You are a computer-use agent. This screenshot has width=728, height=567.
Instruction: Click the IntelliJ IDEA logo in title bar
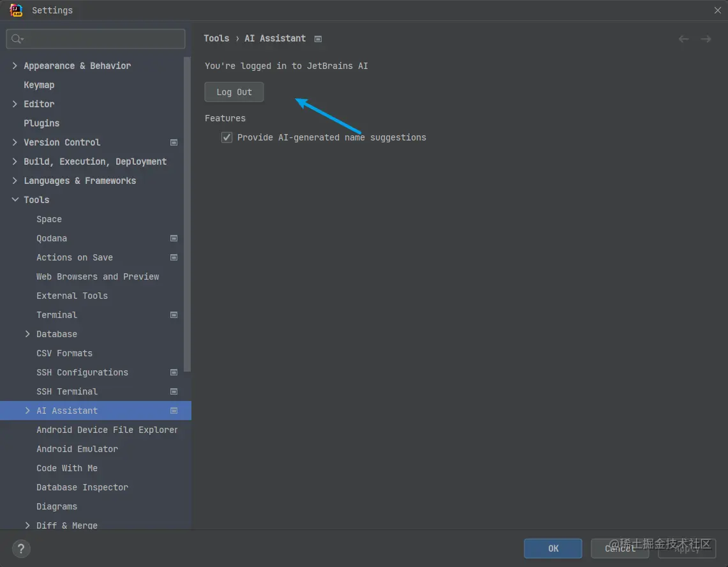pyautogui.click(x=16, y=10)
